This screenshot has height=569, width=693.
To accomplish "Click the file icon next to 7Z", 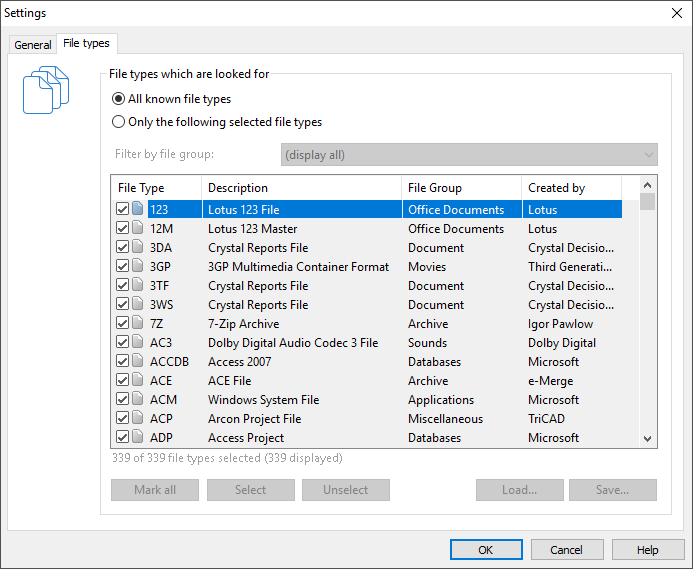I will click(x=138, y=324).
